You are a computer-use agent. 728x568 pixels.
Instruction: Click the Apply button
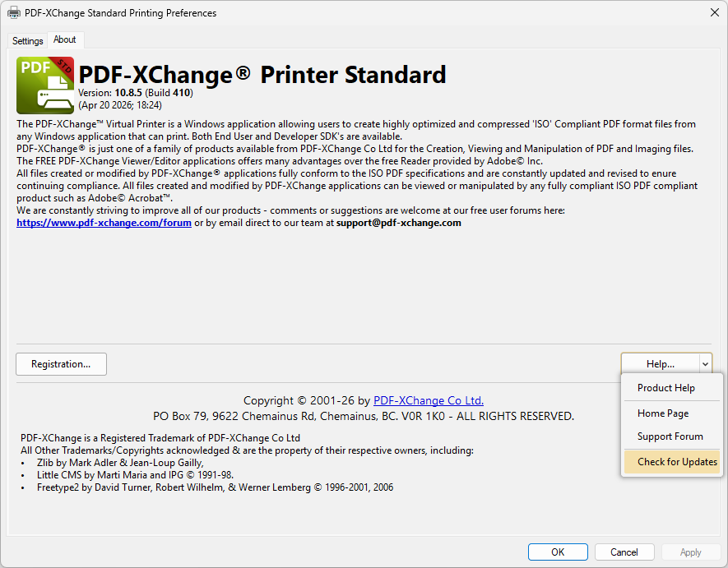[x=690, y=552]
